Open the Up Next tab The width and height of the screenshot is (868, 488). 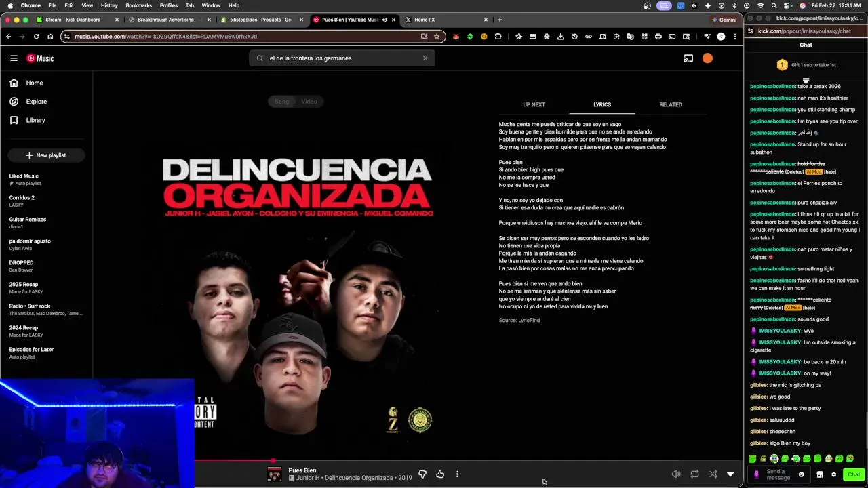(x=534, y=105)
